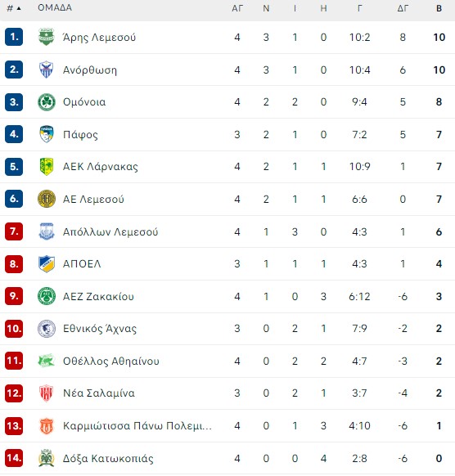The image size is (455, 476).
Task: Open the Απόλλων Λεμεσού team link
Action: pyautogui.click(x=110, y=231)
